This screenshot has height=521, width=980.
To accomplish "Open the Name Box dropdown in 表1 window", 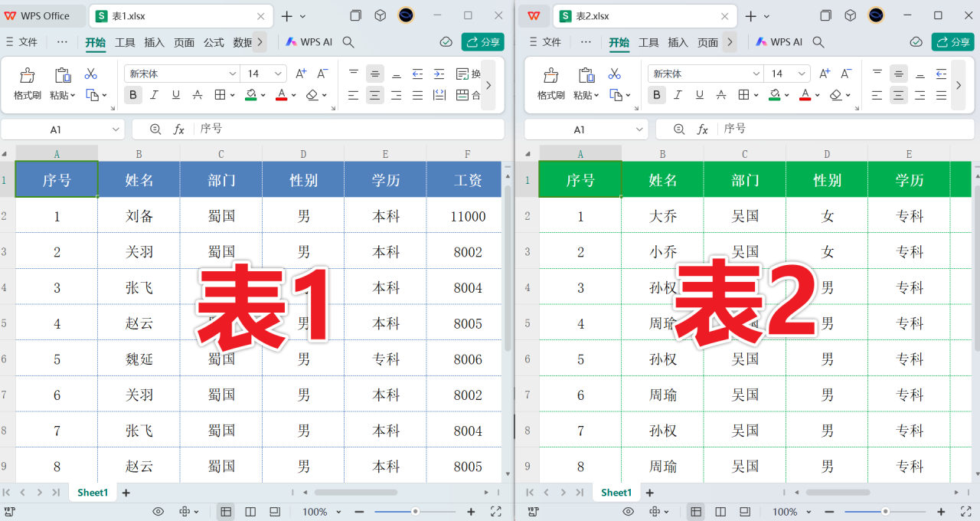I will [x=115, y=129].
